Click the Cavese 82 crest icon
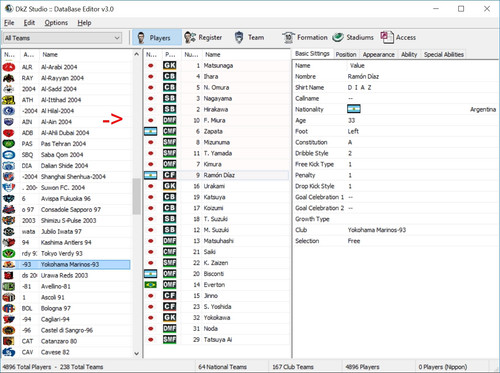Viewport: 500px width, 373px height. point(9,352)
